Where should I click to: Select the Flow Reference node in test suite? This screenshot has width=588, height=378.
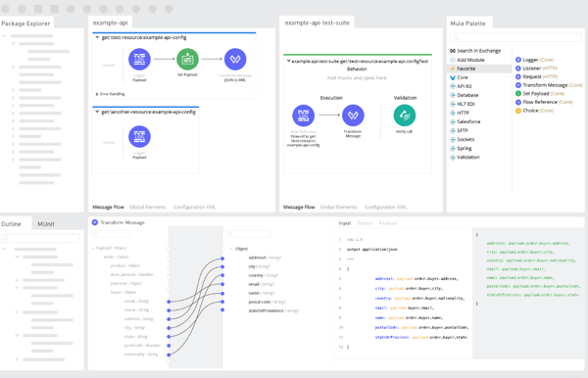pyautogui.click(x=304, y=116)
